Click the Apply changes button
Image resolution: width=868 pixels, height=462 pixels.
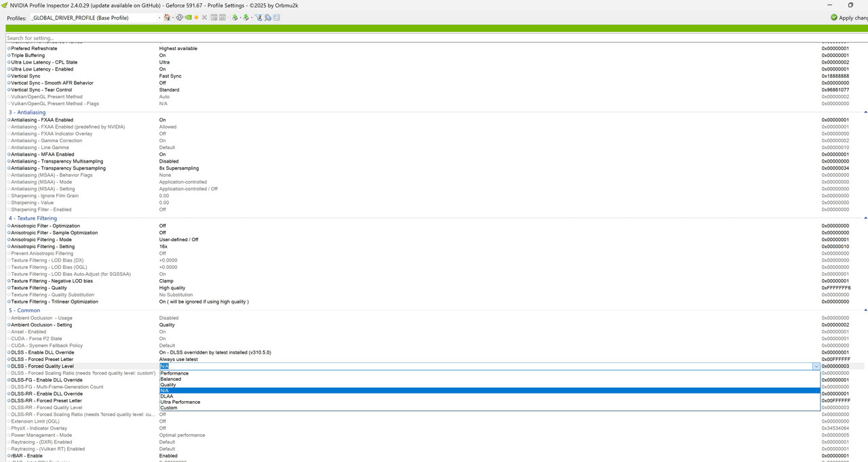click(849, 18)
